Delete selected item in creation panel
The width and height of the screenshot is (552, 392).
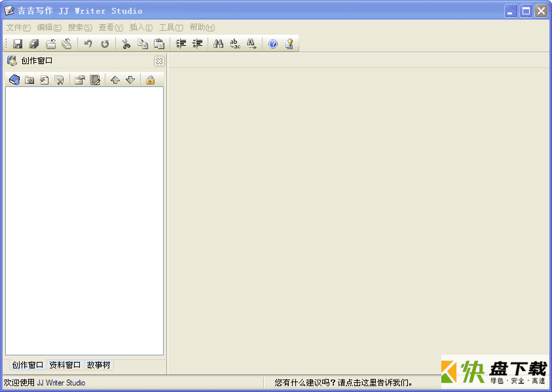(59, 80)
